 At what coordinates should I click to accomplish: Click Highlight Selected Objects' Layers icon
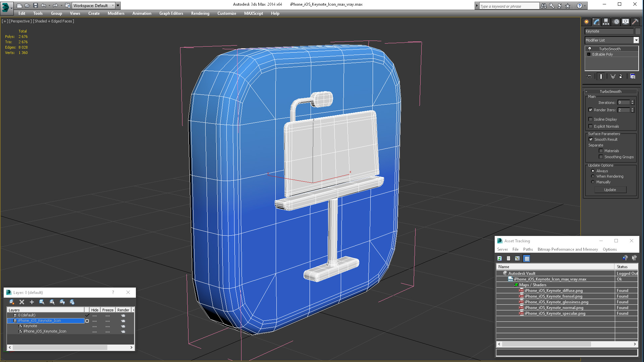(52, 302)
